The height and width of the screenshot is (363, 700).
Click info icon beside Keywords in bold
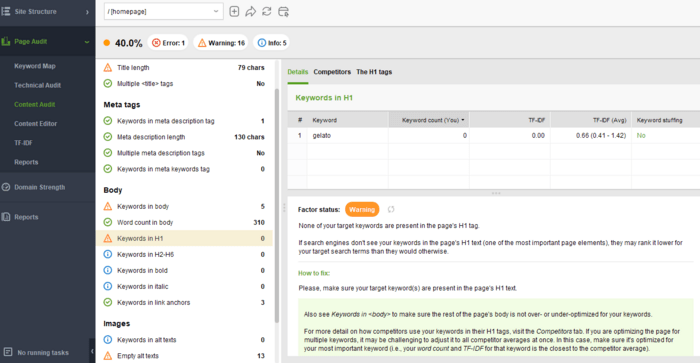pyautogui.click(x=108, y=271)
